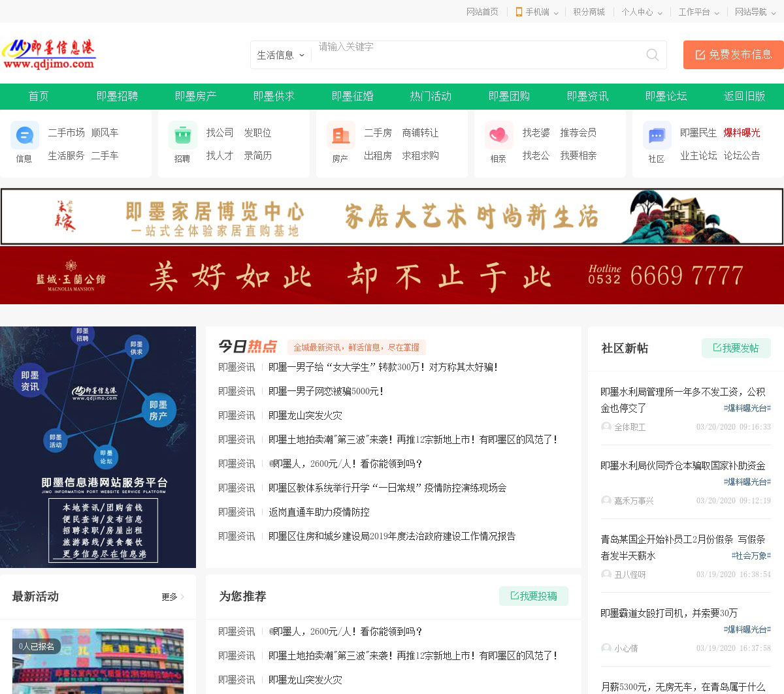Open the 社区 chat bubble icon
The height and width of the screenshot is (694, 784).
[657, 136]
